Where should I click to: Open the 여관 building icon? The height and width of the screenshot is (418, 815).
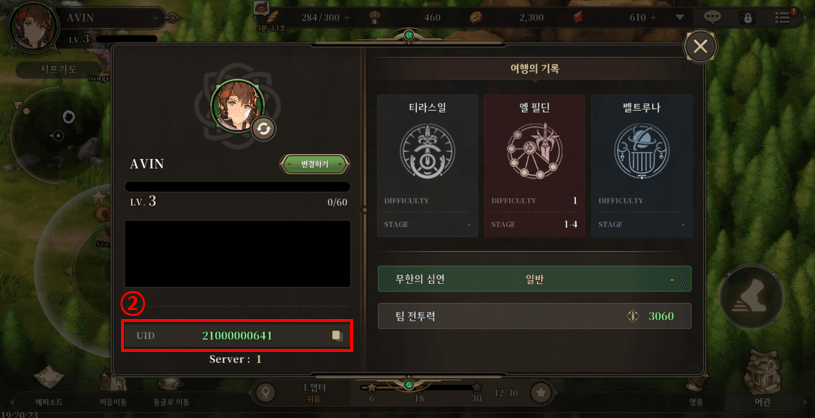762,373
